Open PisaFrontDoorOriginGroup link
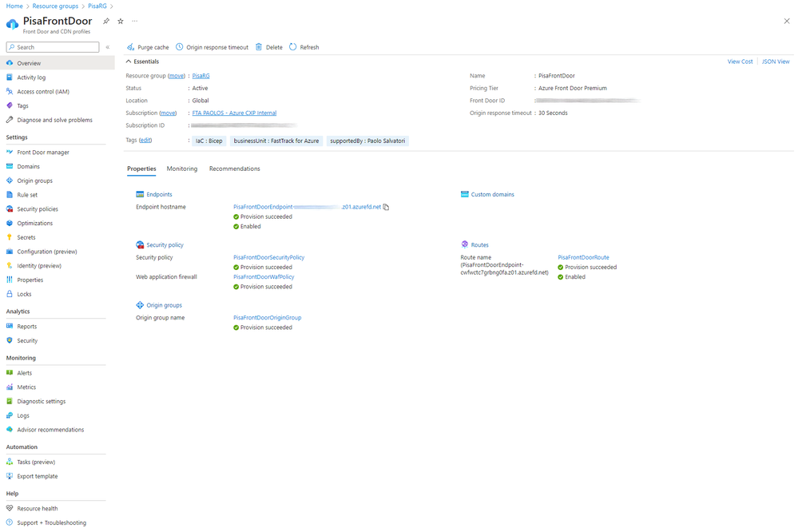This screenshot has height=532, width=798. pos(267,318)
